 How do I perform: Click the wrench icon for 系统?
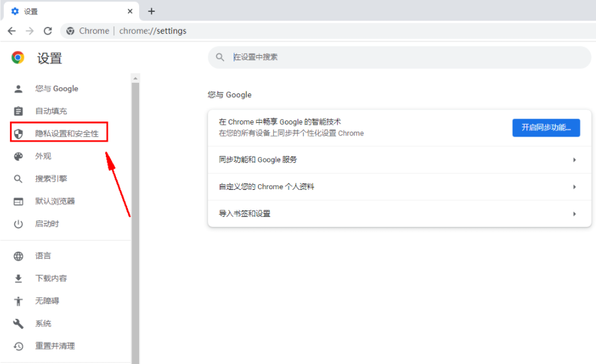coord(18,324)
